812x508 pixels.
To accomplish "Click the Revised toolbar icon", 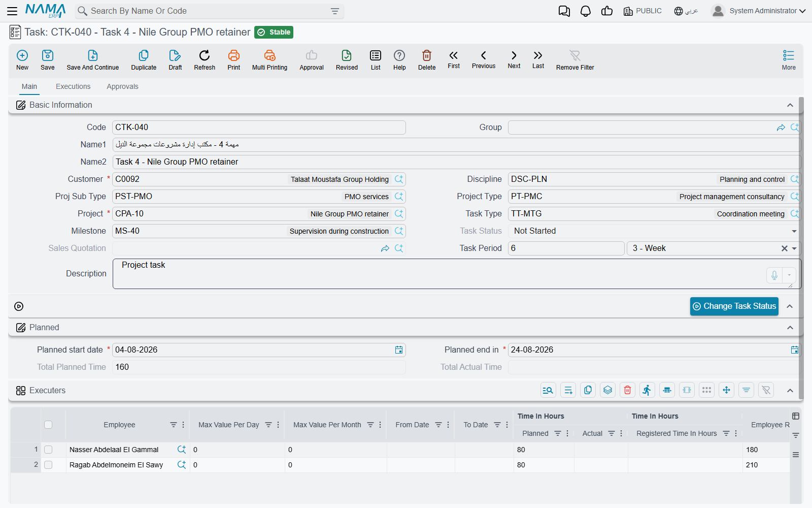I will pos(347,60).
